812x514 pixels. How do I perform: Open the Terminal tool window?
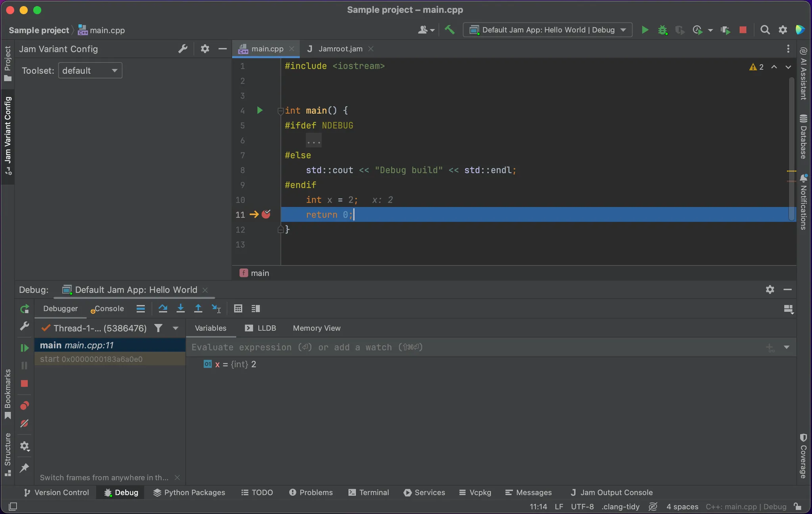click(369, 492)
